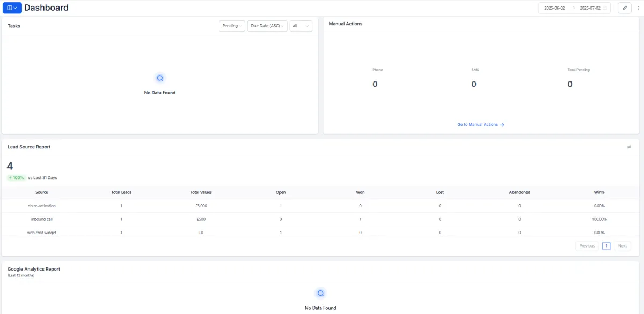Screen dimensions: 644x314
Task: Expand the 'all' assignee dropdown
Action: point(301,26)
